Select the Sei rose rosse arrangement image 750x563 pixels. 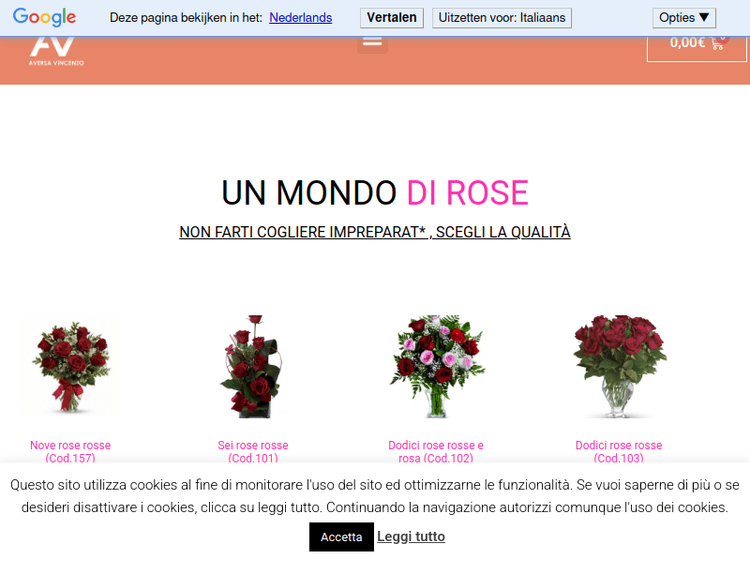253,366
